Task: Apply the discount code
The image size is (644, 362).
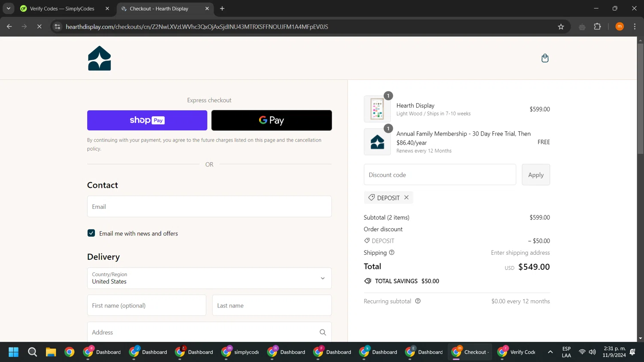Action: click(x=536, y=175)
